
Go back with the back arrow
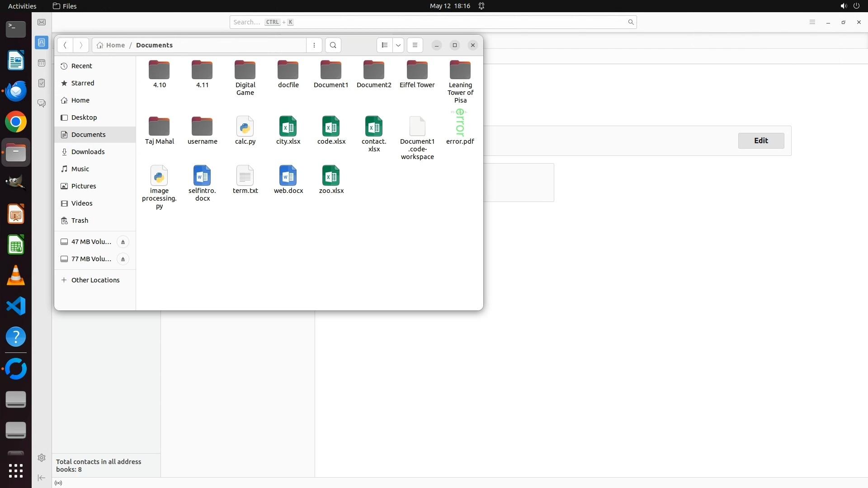click(65, 45)
